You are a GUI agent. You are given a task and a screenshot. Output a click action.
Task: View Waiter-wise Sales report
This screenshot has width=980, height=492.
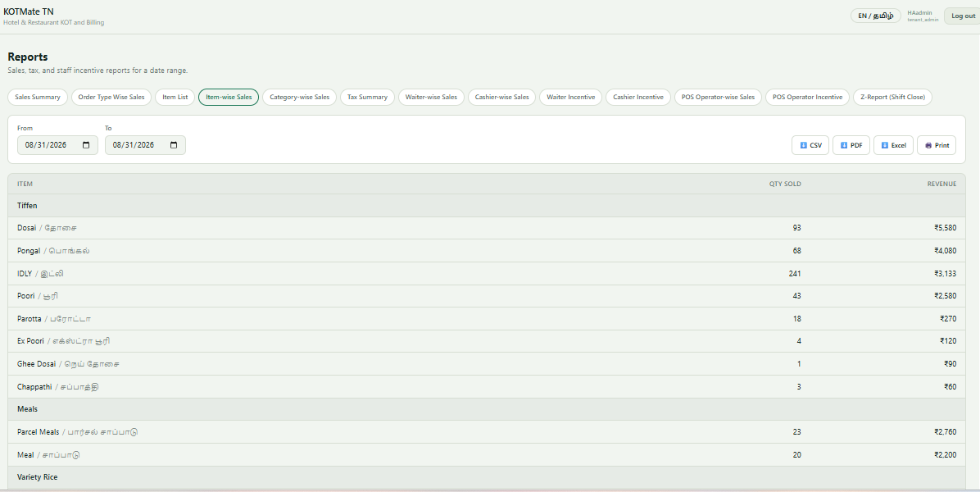pyautogui.click(x=431, y=97)
